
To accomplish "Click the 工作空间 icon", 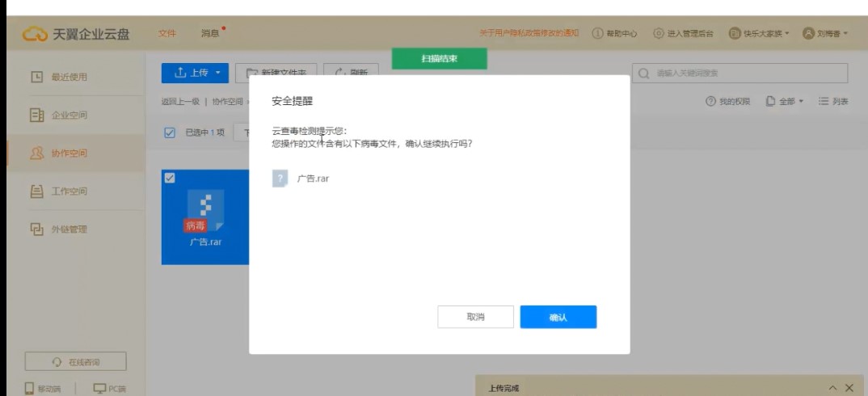I will [x=36, y=191].
